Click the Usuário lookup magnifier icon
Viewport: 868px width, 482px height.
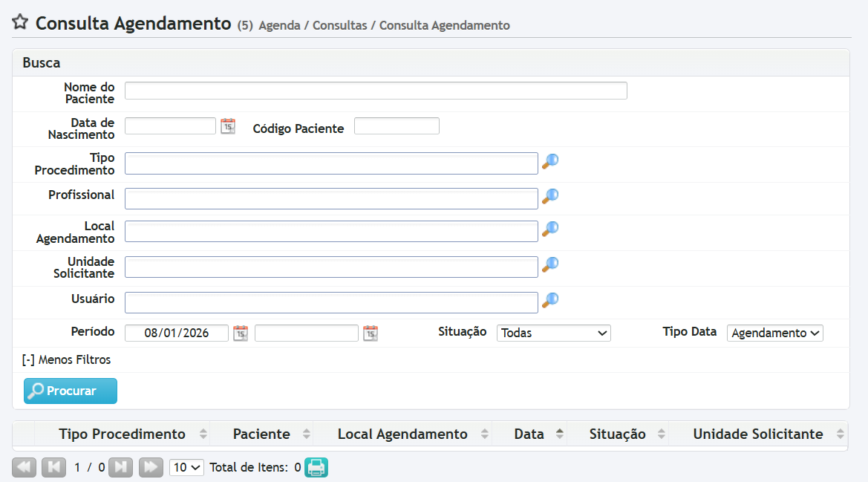[549, 301]
